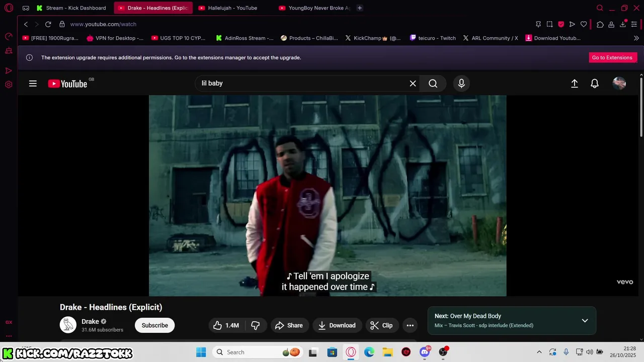
Task: Search in tabs using top magnifier
Action: tap(600, 8)
